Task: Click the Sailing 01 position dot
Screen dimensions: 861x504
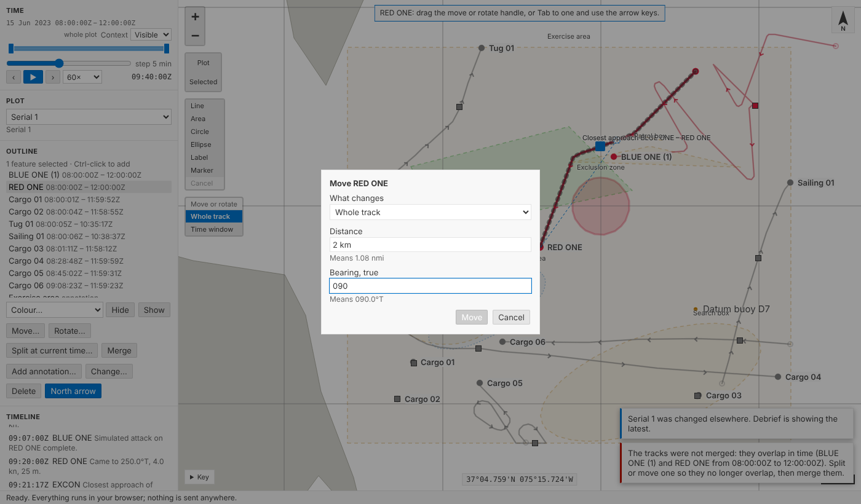Action: [x=790, y=183]
